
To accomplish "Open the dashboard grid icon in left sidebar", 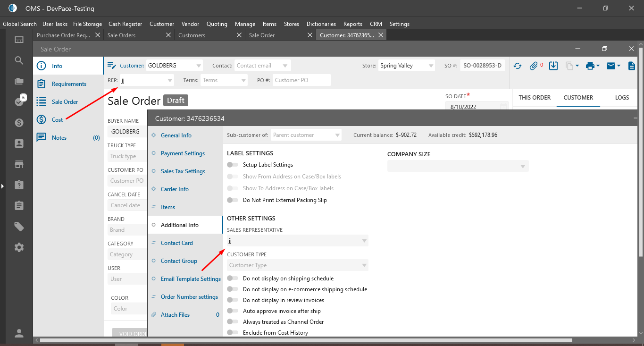I will (19, 40).
